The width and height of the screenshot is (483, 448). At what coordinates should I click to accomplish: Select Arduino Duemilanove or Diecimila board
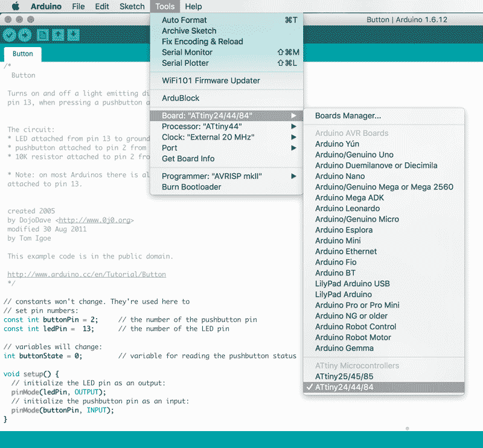[x=384, y=165]
